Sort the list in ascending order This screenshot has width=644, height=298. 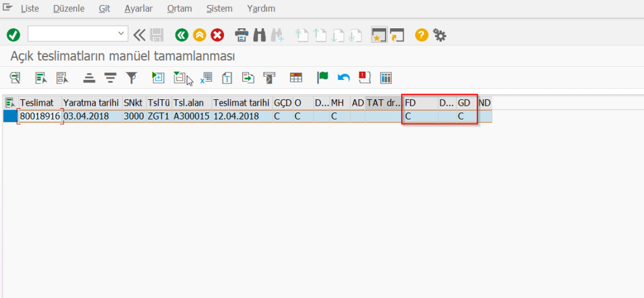point(89,77)
